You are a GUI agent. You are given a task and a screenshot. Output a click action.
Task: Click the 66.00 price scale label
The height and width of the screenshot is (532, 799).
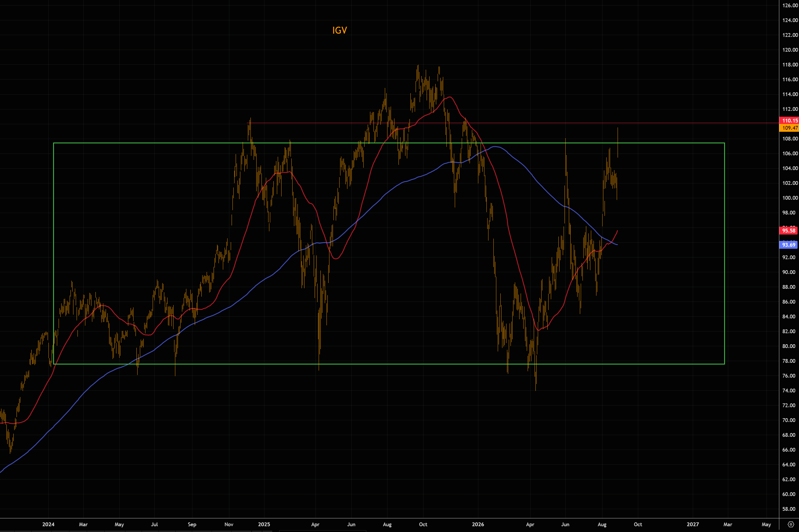789,450
